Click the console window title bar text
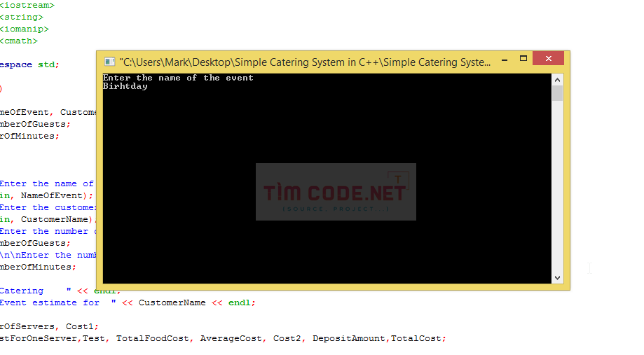Screen dimensions: 644x355 click(305, 62)
